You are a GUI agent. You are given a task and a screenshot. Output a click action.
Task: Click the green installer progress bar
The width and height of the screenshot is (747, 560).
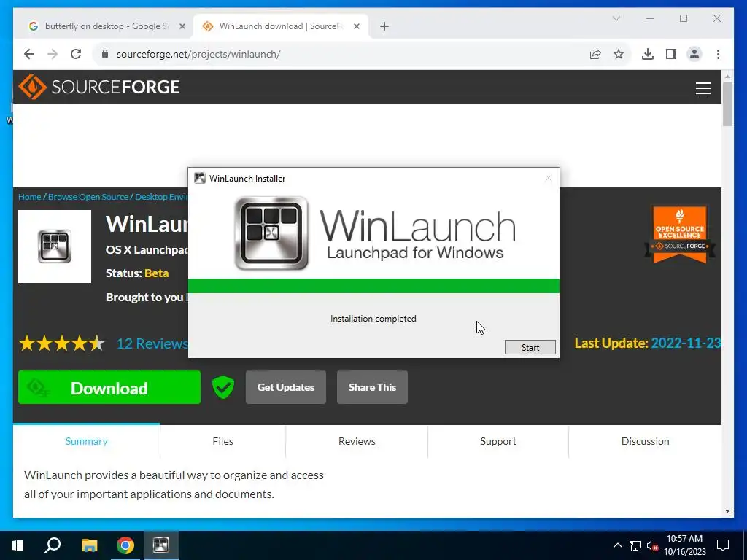pyautogui.click(x=373, y=286)
